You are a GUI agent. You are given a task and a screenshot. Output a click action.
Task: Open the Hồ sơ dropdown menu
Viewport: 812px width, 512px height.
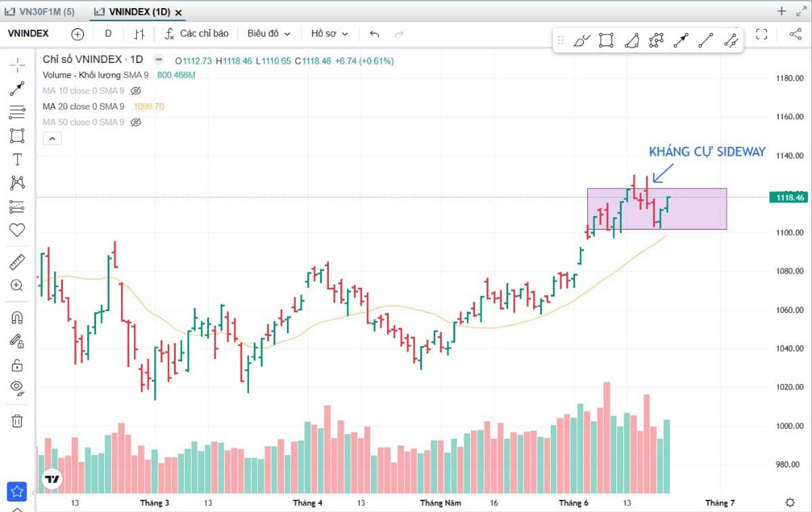tap(330, 34)
